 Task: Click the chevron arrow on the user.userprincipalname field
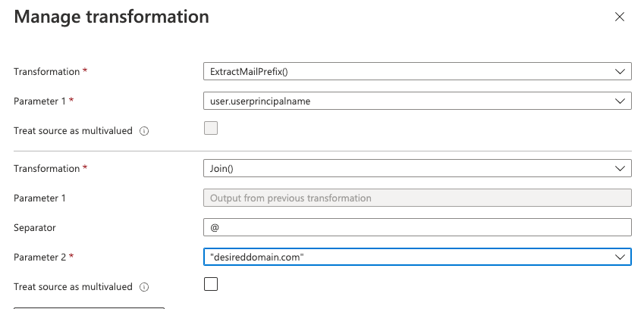[x=620, y=101]
